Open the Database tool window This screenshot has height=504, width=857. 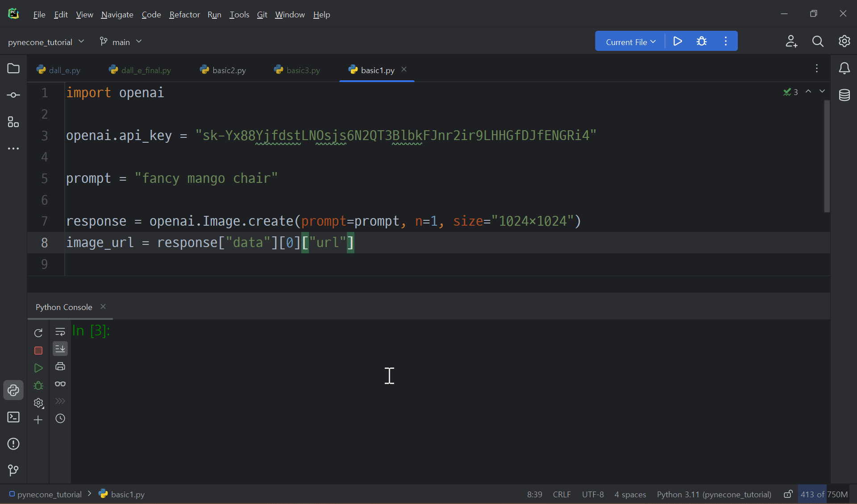click(x=844, y=95)
